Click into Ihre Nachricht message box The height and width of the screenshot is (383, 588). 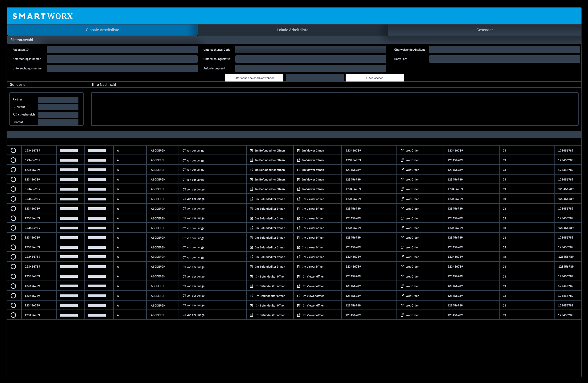335,109
